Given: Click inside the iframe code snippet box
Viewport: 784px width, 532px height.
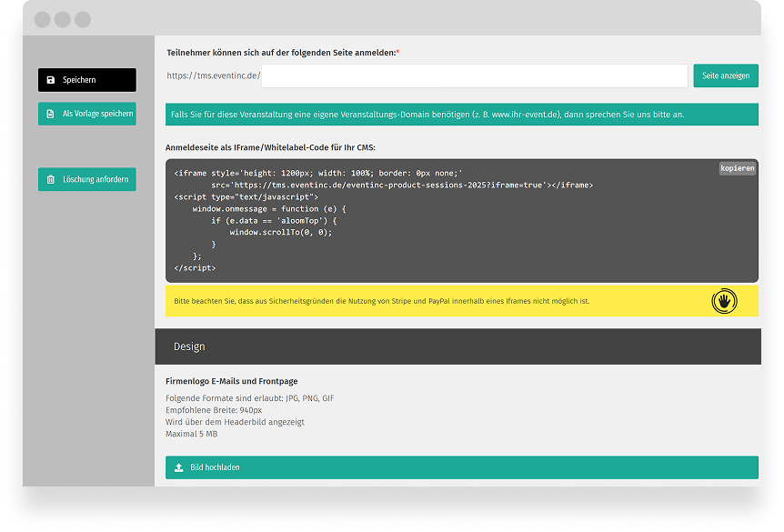Looking at the screenshot, I should [x=437, y=227].
